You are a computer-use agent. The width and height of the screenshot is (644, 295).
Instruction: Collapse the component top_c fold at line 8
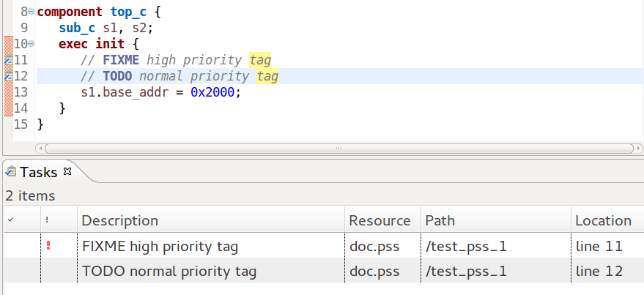coord(32,12)
